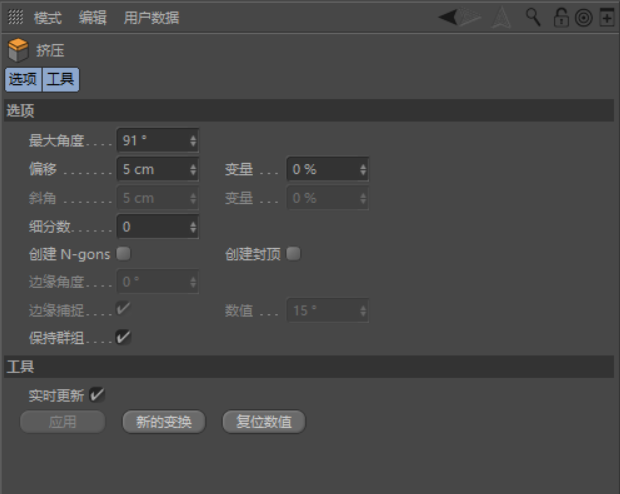Click the 挤压 tool title text
The image size is (620, 494).
click(x=50, y=51)
